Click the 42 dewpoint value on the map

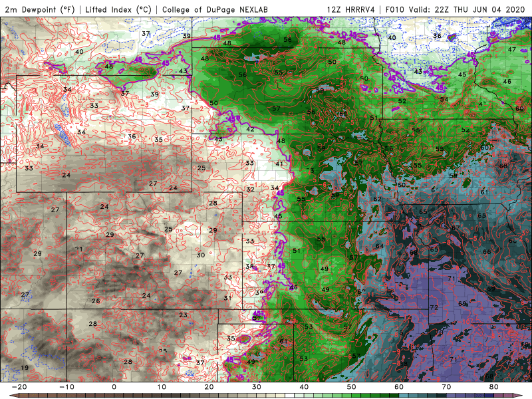click(250, 129)
